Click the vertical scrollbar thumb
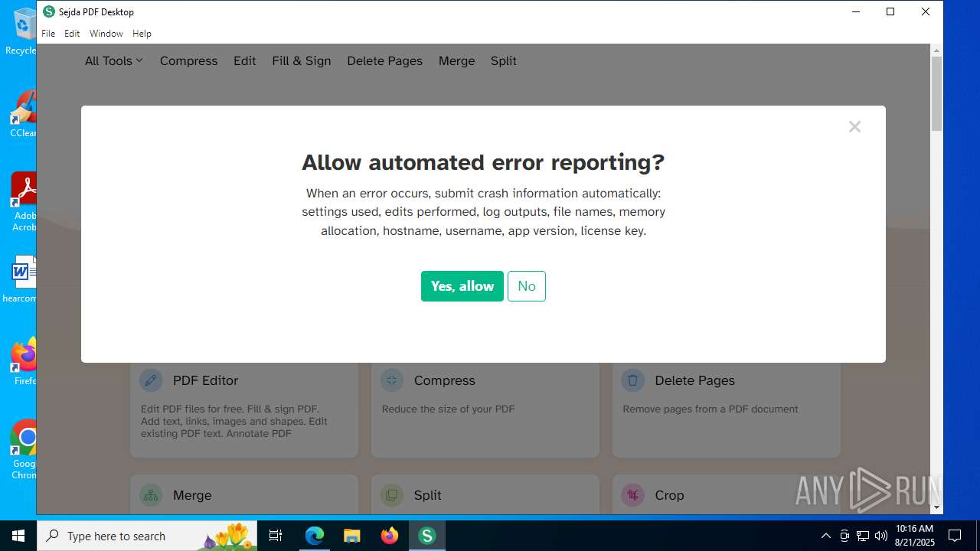The width and height of the screenshot is (980, 551). tap(936, 93)
